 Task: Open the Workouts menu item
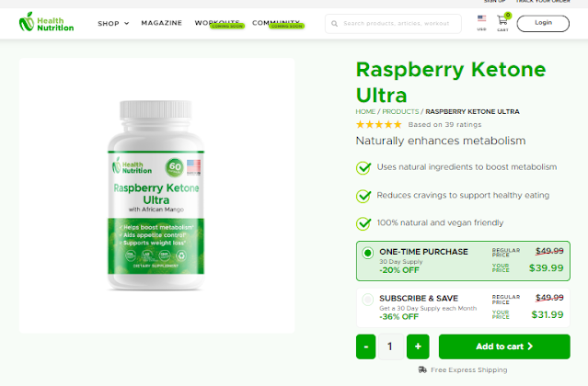(x=217, y=23)
